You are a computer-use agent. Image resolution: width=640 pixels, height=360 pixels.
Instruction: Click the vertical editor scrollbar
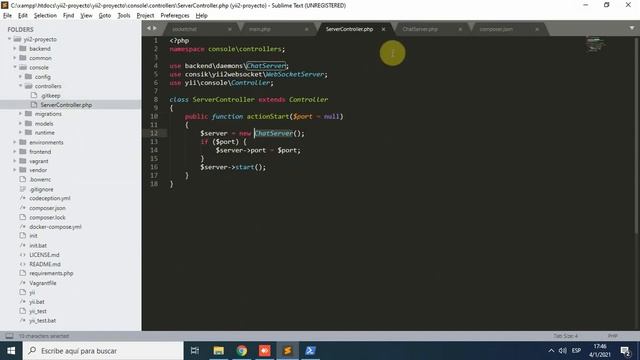click(637, 135)
